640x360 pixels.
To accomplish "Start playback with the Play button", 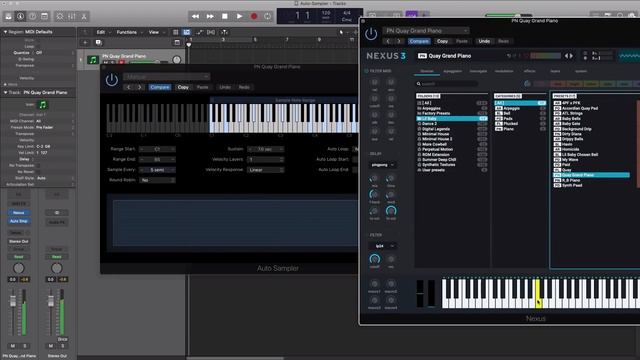I will tap(239, 16).
